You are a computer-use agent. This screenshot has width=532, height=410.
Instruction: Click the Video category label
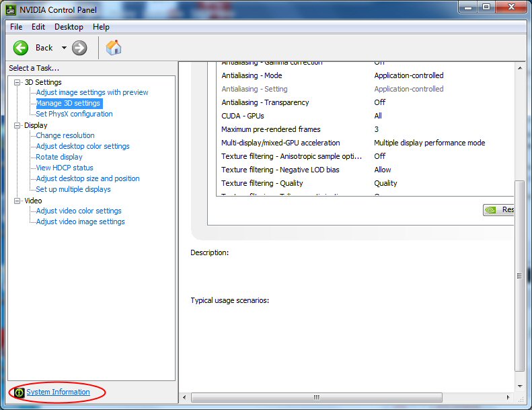tap(33, 201)
